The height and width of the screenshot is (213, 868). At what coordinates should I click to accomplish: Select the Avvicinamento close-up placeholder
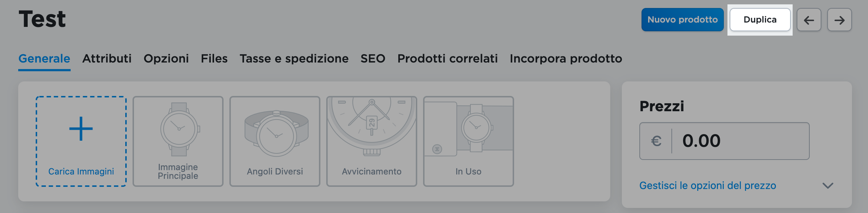click(372, 141)
